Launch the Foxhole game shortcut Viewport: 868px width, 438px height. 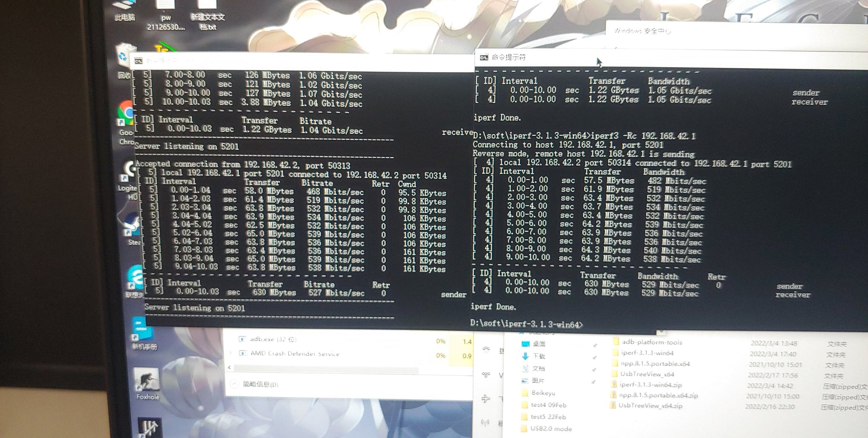coord(147,384)
